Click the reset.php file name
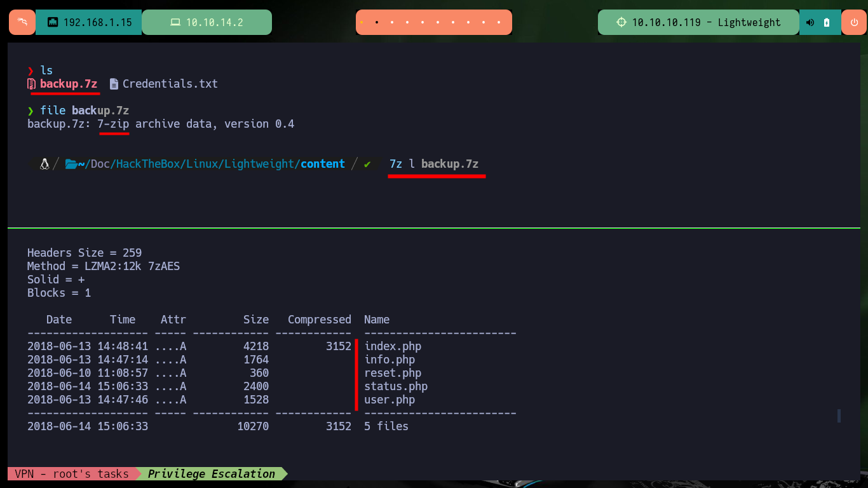This screenshot has width=868, height=488. coord(393,373)
